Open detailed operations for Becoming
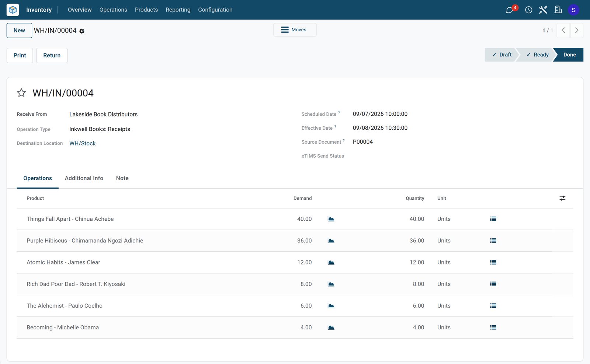 tap(493, 328)
